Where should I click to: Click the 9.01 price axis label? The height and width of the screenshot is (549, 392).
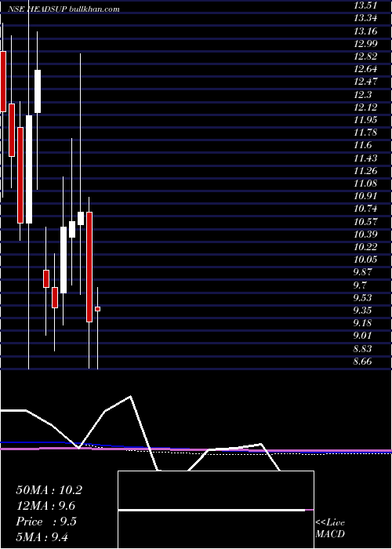[362, 336]
